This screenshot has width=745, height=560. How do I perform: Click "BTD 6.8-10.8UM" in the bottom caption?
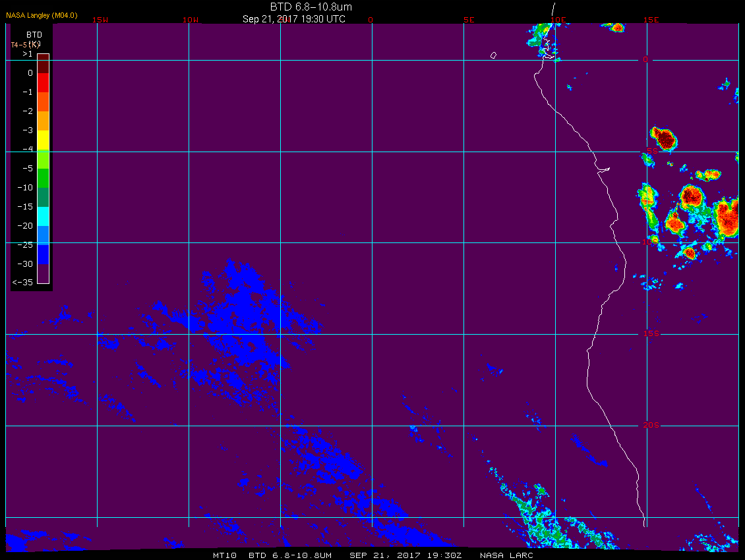290,555
